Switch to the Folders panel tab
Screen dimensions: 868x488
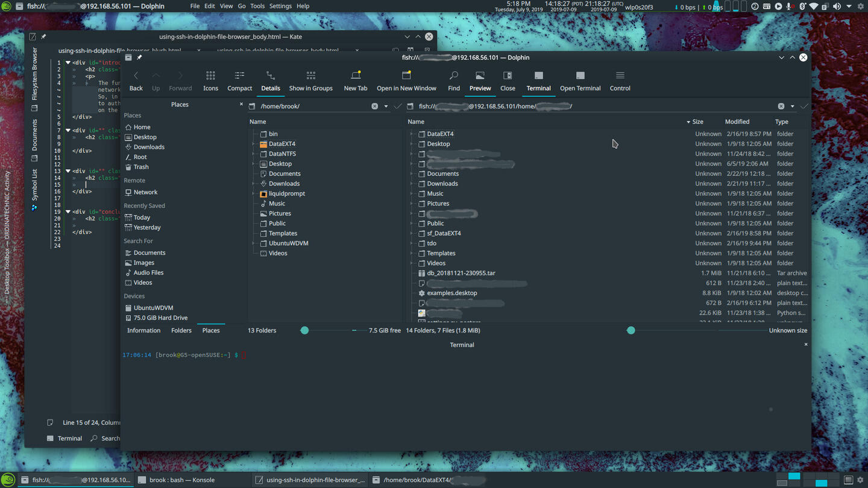coord(181,330)
